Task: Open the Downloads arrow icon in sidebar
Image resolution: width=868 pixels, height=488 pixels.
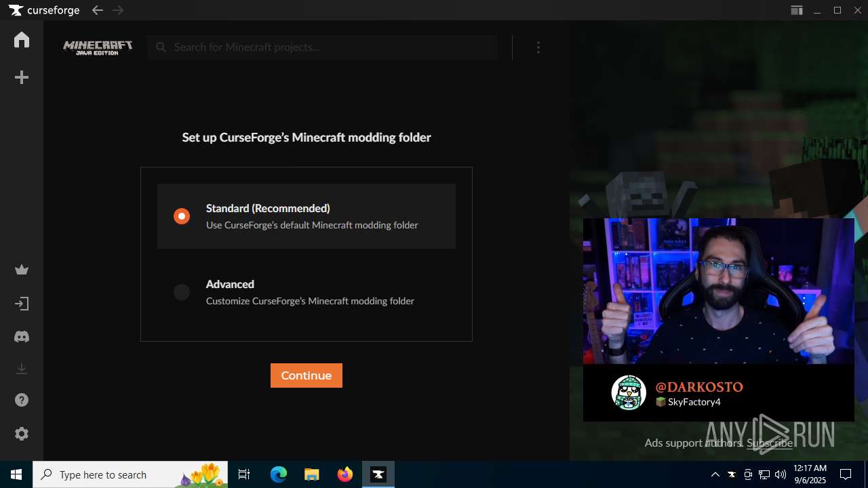Action: [22, 369]
